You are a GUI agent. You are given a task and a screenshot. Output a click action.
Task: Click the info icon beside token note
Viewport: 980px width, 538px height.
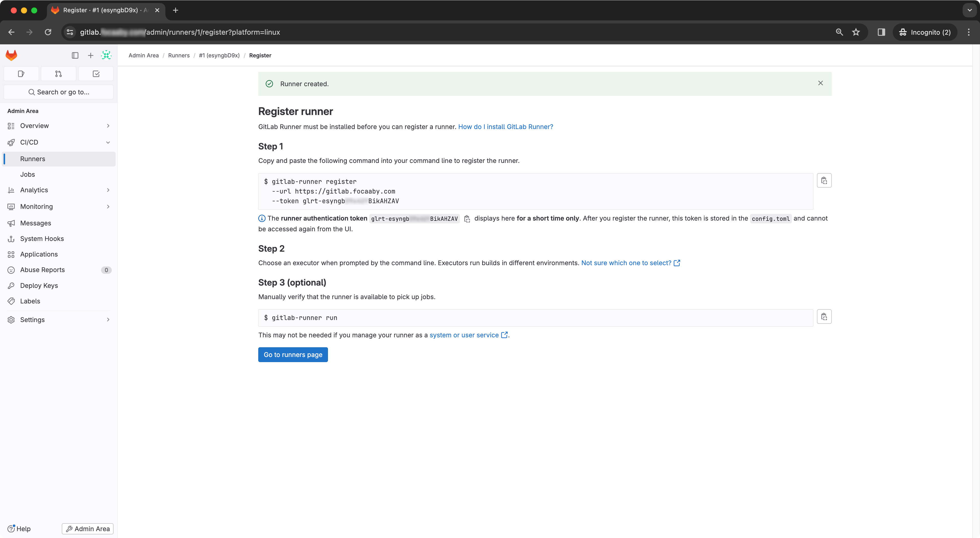(x=262, y=219)
